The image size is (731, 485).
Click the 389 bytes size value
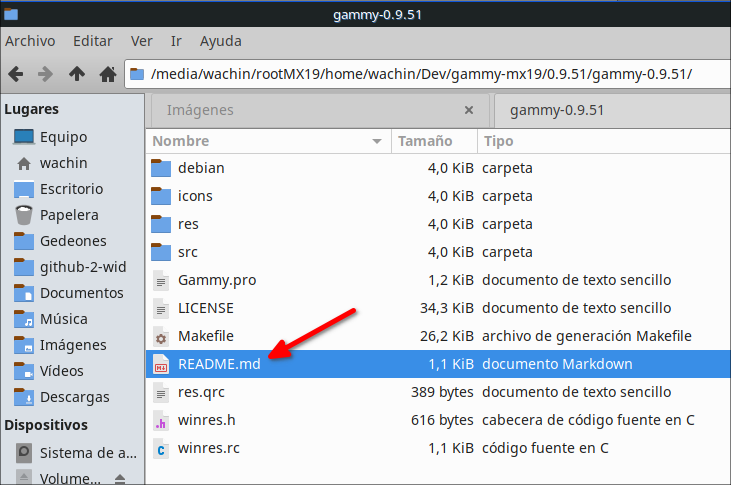(442, 392)
